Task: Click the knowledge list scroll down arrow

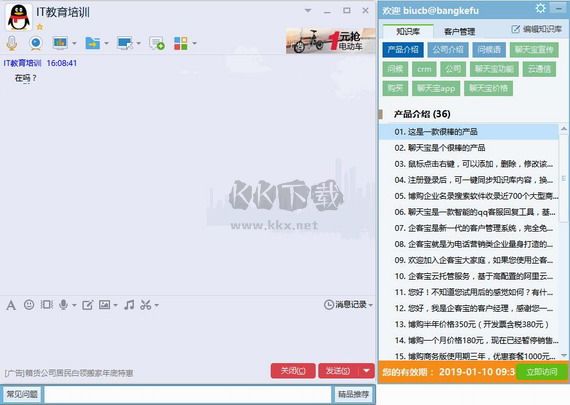Action: [x=564, y=356]
